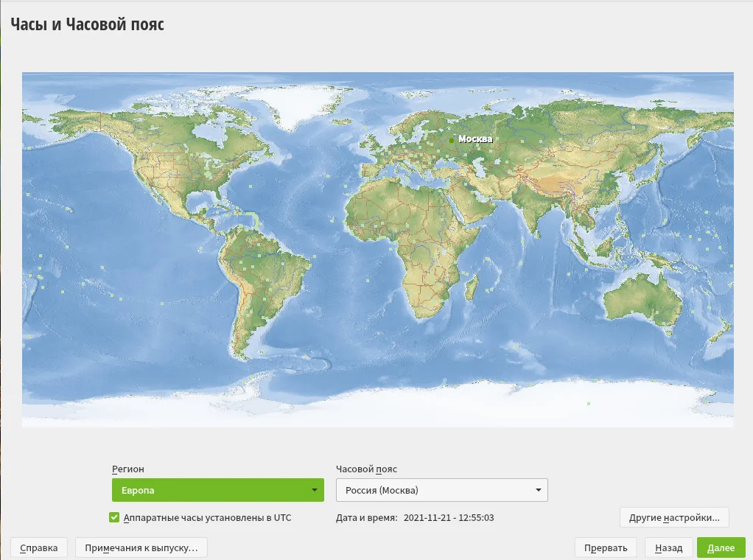This screenshot has width=753, height=560.
Task: Click the Москва marker on the map
Action: click(452, 140)
